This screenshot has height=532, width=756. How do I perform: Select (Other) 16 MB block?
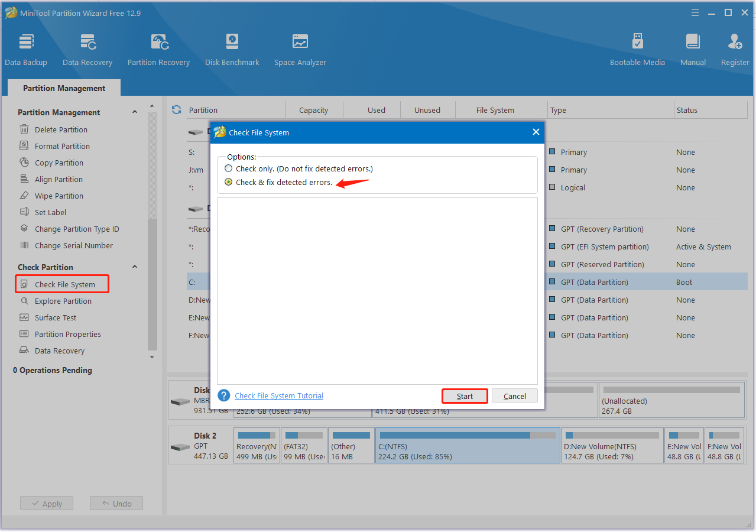click(351, 446)
